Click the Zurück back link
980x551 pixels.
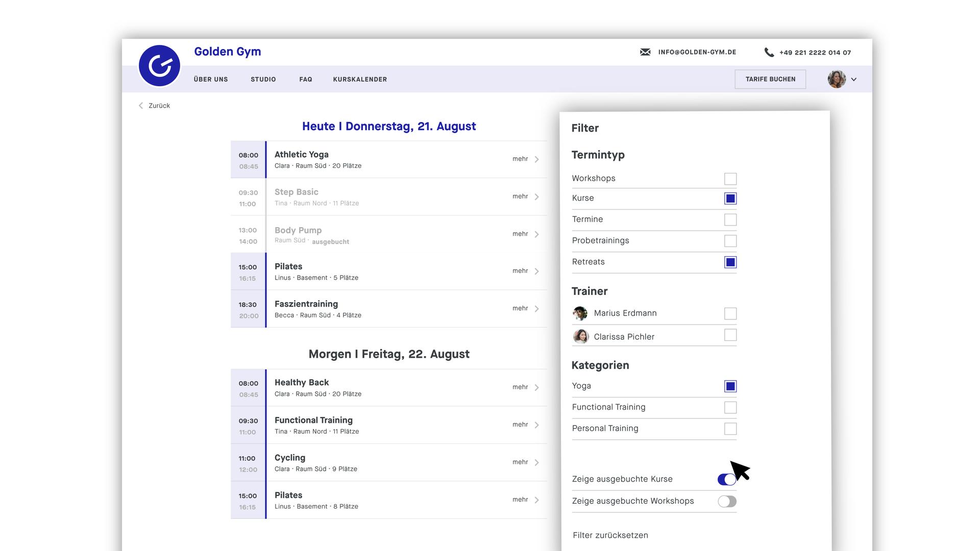coord(159,106)
